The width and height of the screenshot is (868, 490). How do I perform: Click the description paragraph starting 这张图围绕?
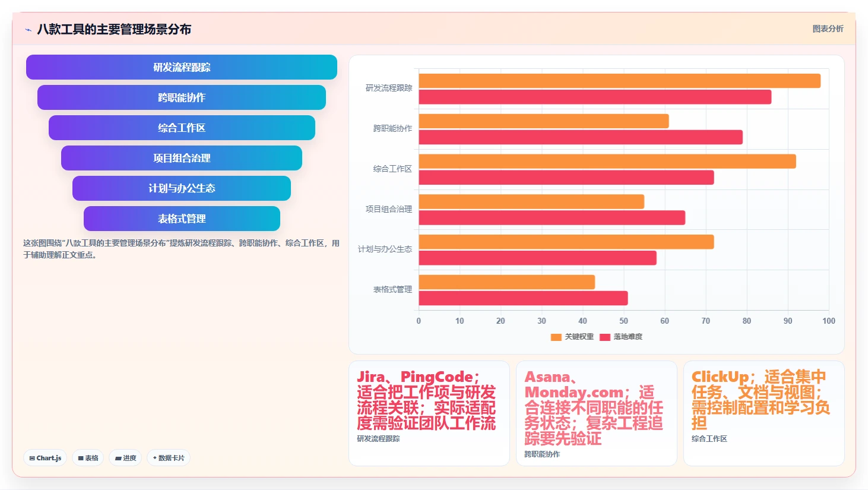coord(181,249)
